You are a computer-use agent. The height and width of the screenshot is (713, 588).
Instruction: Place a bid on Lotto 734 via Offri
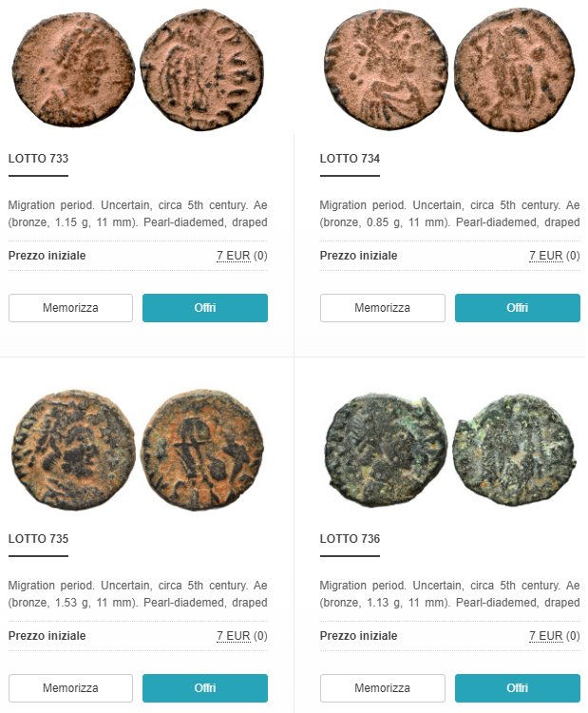tap(518, 308)
